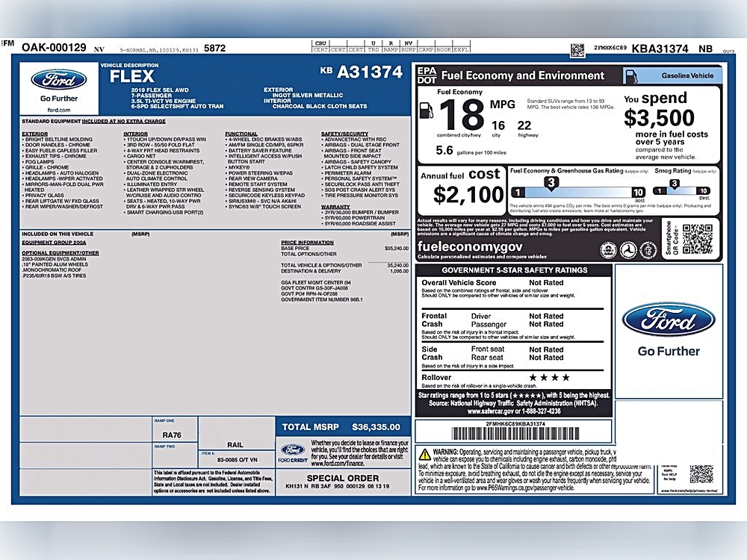Viewport: 747px width, 560px height.
Task: Click the FOG LAMPS exterior item
Action: pyautogui.click(x=40, y=162)
